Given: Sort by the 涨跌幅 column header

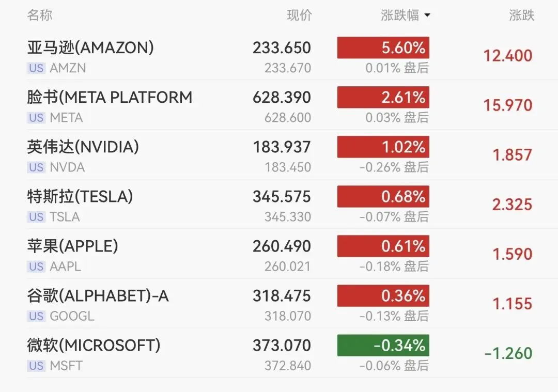Looking at the screenshot, I should (x=400, y=15).
